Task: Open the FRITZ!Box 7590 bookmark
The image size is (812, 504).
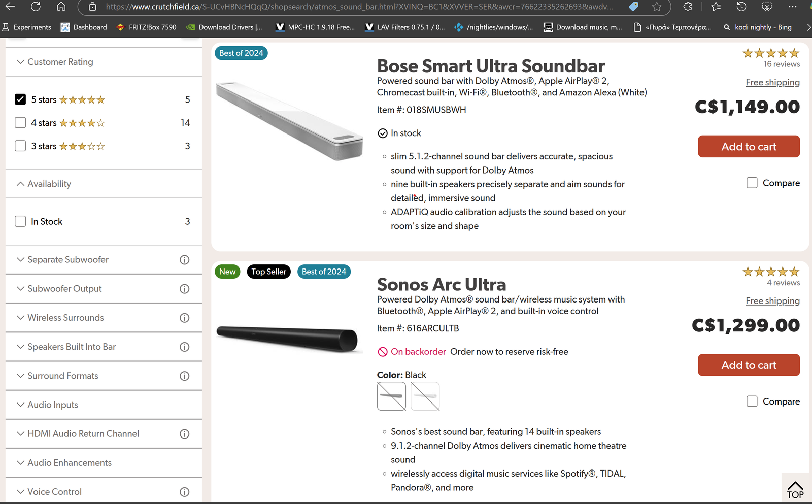Action: tap(147, 27)
